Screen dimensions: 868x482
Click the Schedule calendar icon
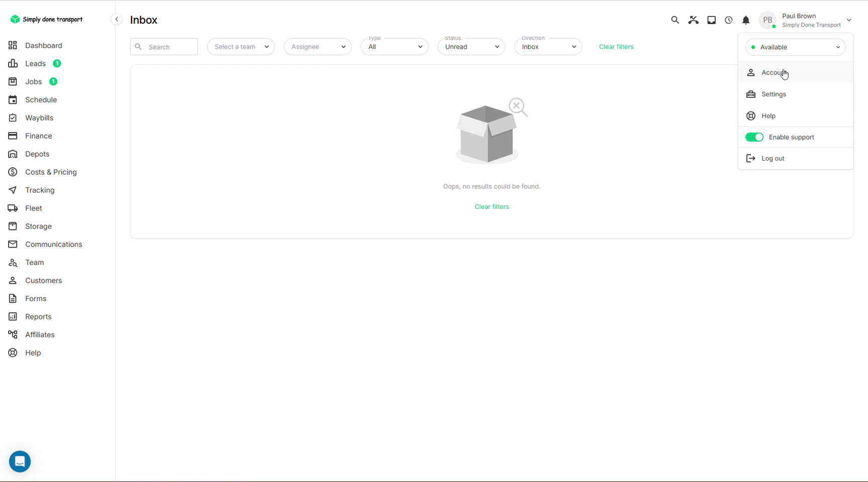click(x=13, y=99)
